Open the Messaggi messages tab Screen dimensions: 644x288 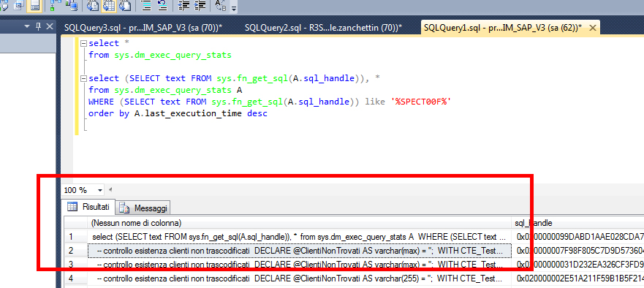tap(143, 208)
